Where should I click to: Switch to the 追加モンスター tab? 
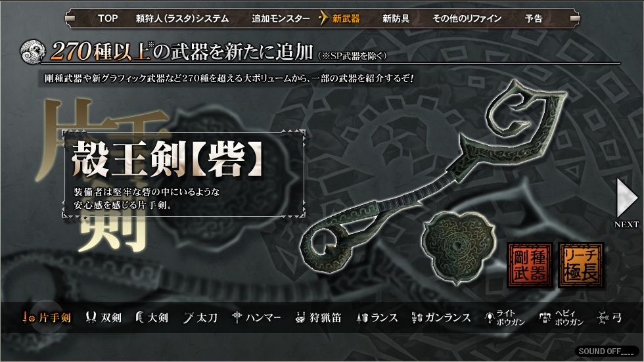coord(281,18)
